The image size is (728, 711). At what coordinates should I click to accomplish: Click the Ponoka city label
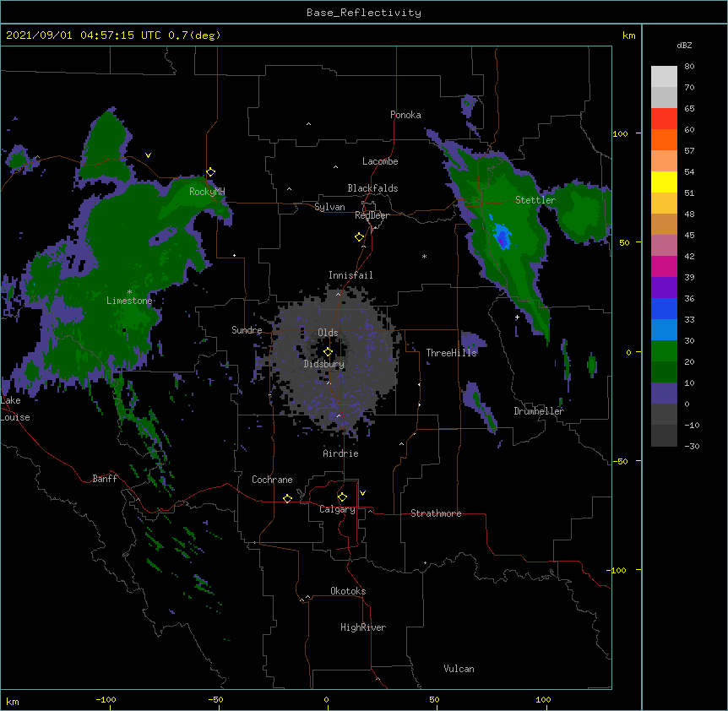(x=405, y=115)
